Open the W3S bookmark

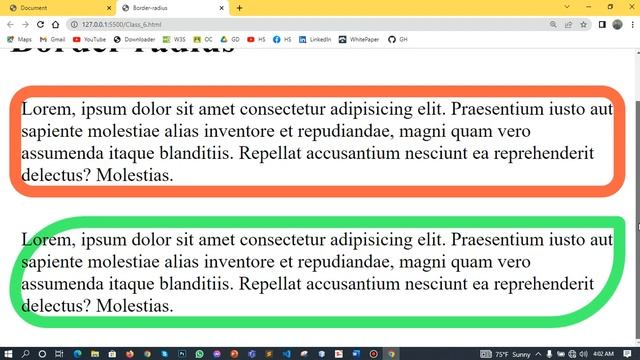click(174, 39)
